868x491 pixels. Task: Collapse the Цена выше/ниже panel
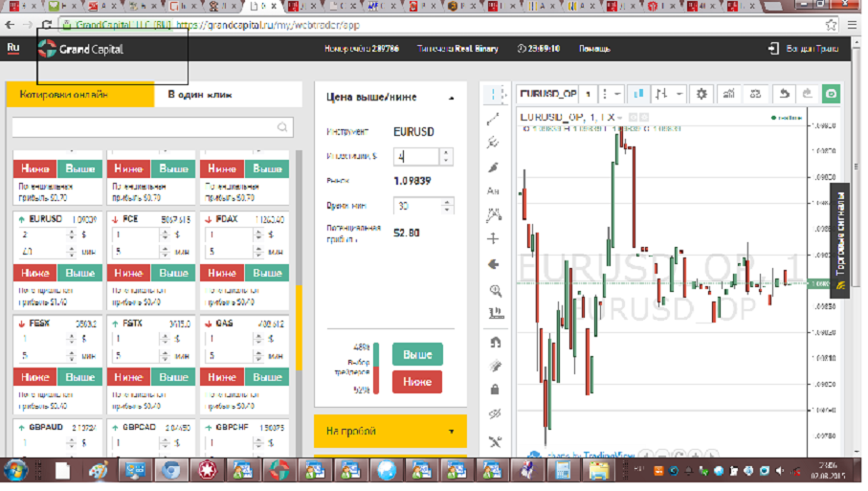(x=451, y=98)
